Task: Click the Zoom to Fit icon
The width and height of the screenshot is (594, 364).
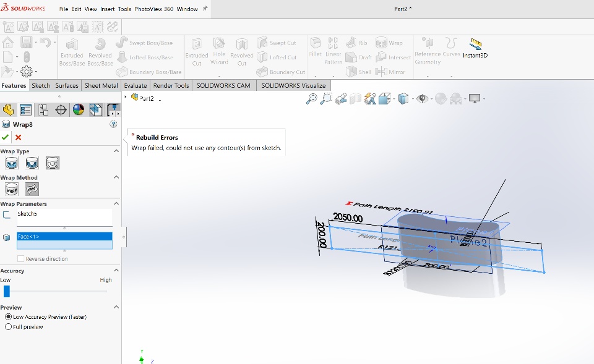Action: pyautogui.click(x=312, y=98)
